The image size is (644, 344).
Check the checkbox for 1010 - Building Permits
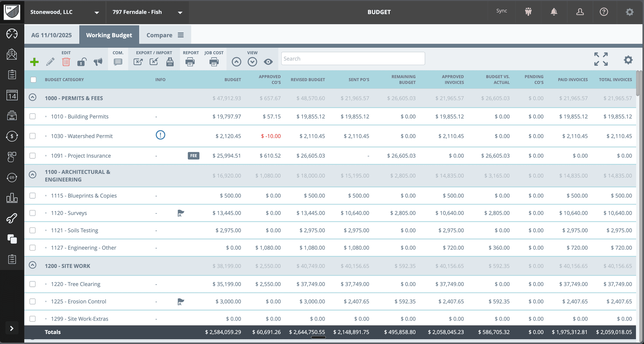pyautogui.click(x=33, y=116)
